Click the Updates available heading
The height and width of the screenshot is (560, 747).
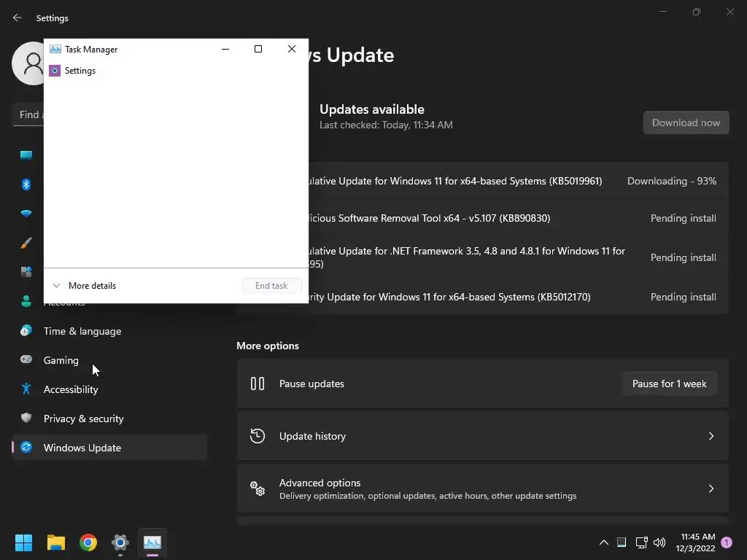[371, 109]
